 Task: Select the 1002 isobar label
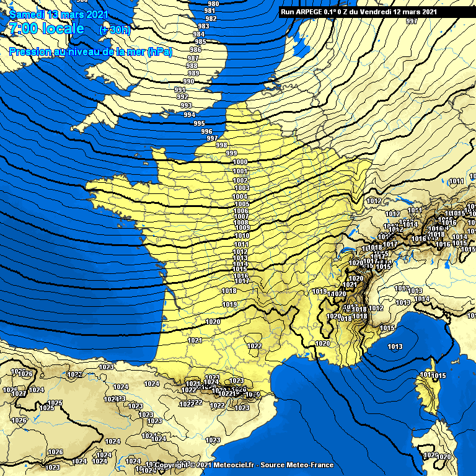point(240,180)
